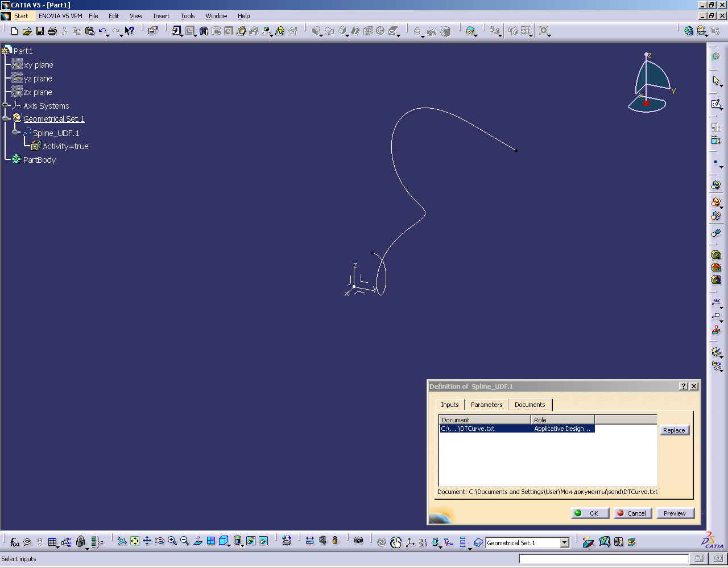Collapse the Spline_UDF.1 tree node
Viewport: 728px width, 568px height.
15,132
